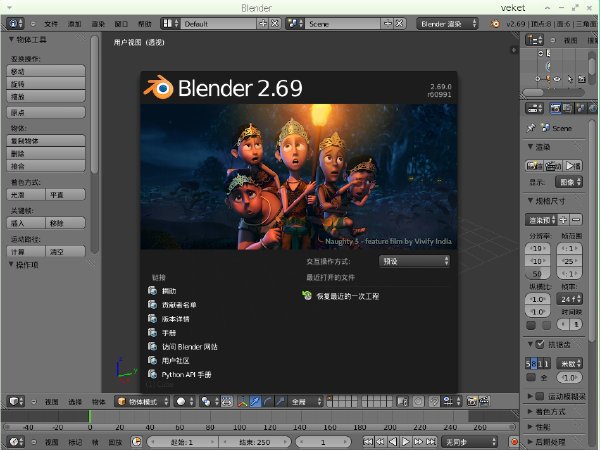
Task: Open the 版本详情 link
Action: [175, 319]
